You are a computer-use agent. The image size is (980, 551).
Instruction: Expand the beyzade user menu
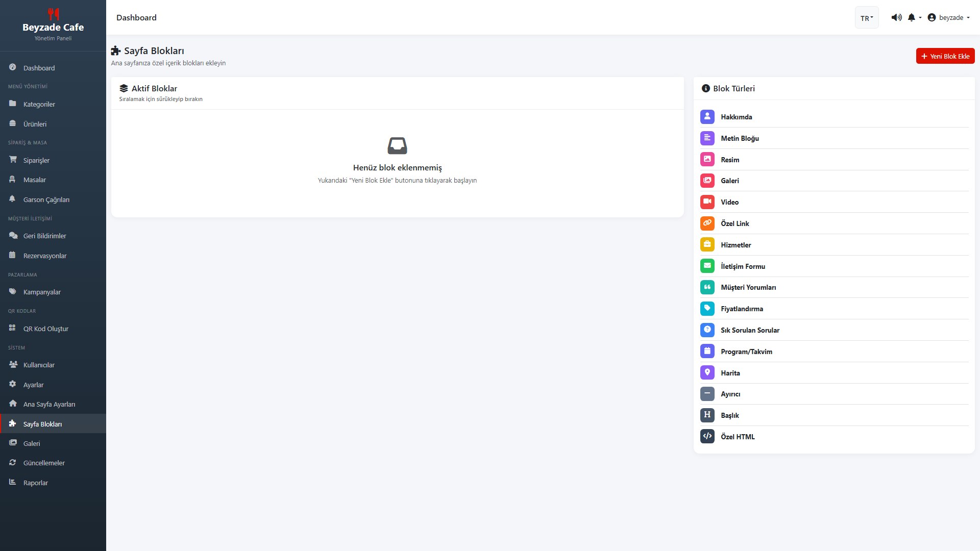coord(948,17)
